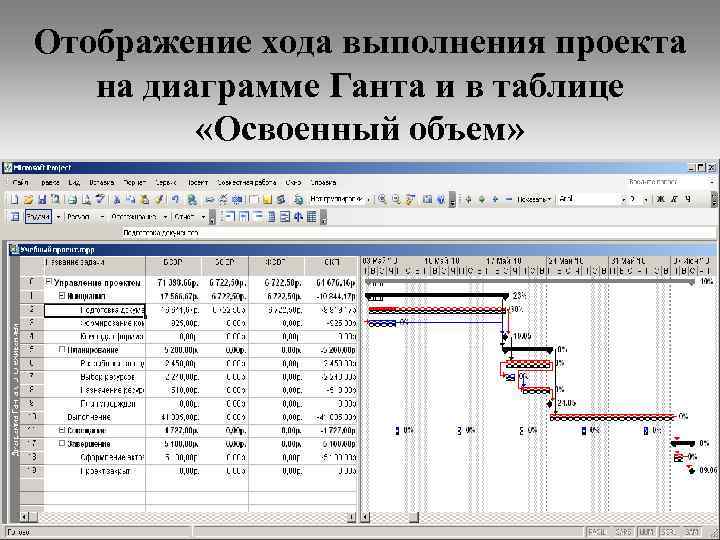Open Assign Resources dialog

coord(281,199)
